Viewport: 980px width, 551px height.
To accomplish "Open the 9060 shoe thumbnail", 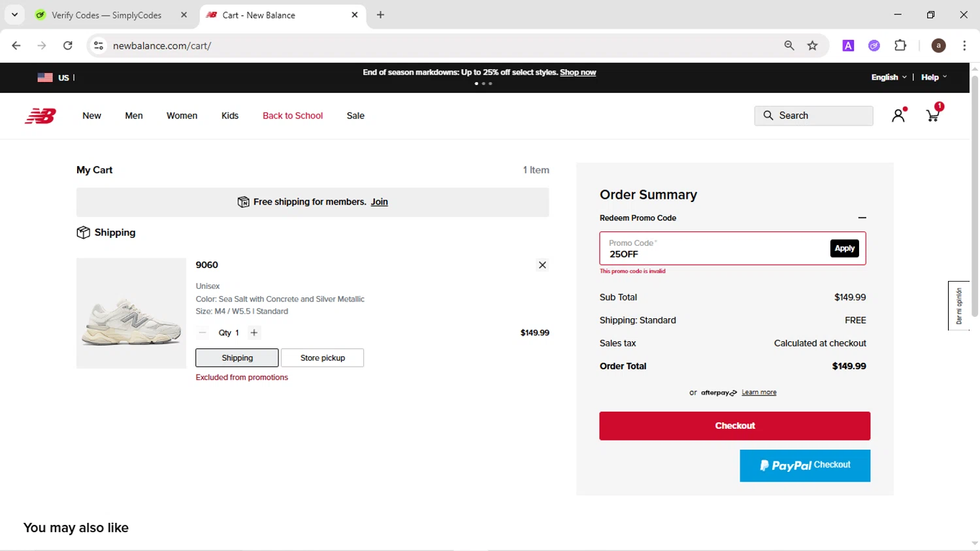I will (x=131, y=313).
